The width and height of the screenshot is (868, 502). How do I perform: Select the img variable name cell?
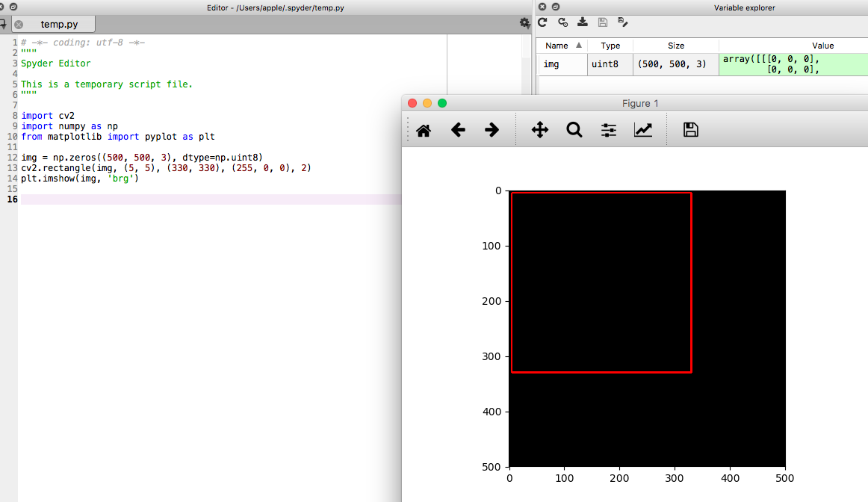pos(563,64)
